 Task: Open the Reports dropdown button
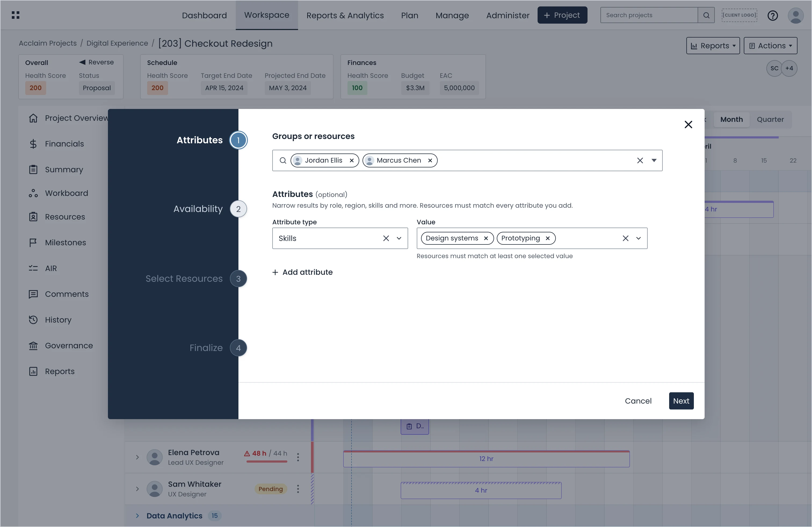713,46
